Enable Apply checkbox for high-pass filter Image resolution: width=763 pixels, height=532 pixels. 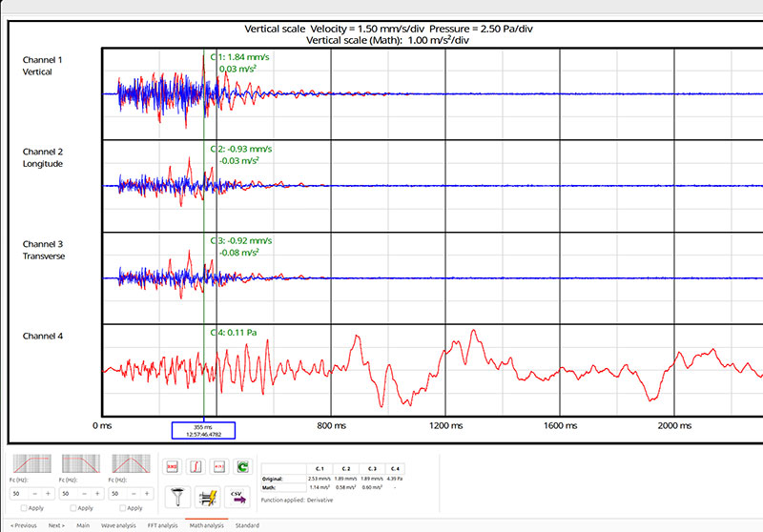(22, 508)
